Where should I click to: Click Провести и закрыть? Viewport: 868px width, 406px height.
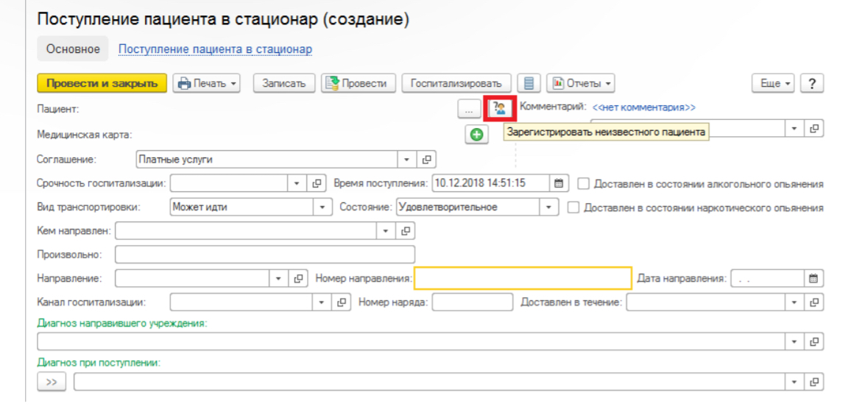pyautogui.click(x=102, y=84)
